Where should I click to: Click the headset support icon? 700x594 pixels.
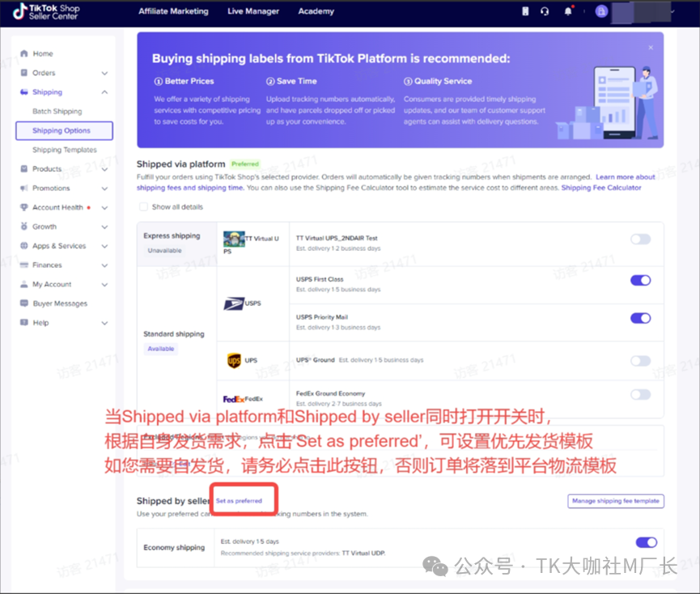click(545, 11)
